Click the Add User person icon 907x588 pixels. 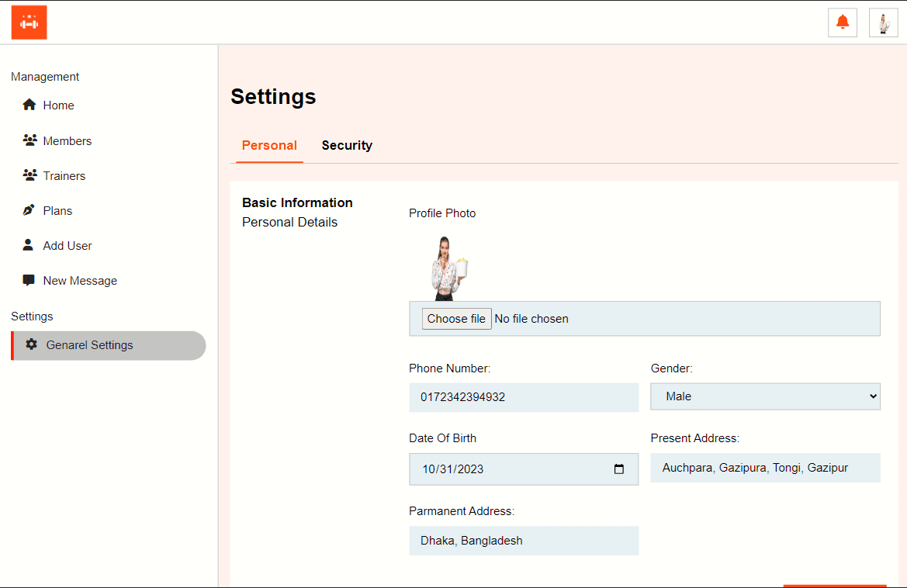tap(28, 244)
